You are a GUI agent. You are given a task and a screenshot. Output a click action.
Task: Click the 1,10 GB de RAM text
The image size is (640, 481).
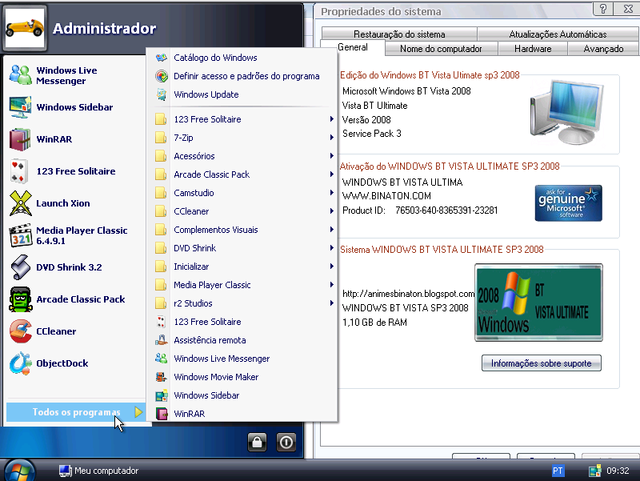375,323
